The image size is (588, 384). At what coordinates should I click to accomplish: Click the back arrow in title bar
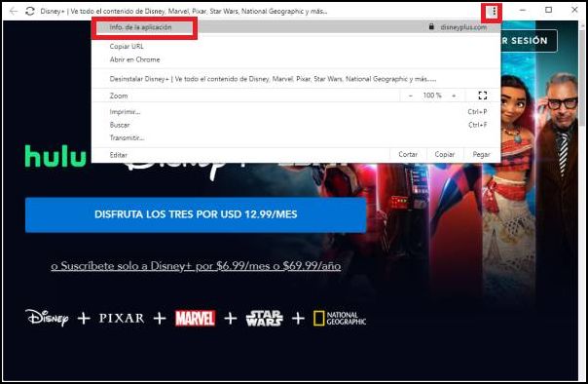click(x=13, y=11)
